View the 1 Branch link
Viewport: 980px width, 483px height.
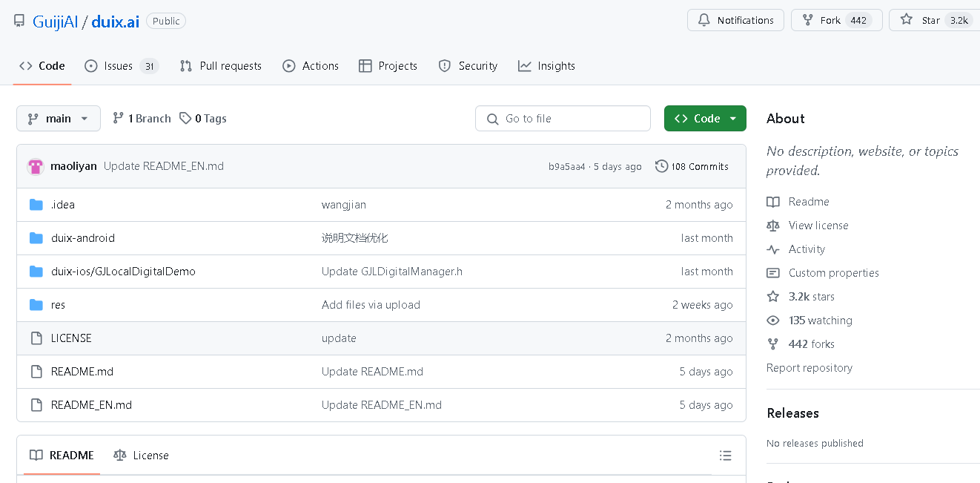coord(142,119)
